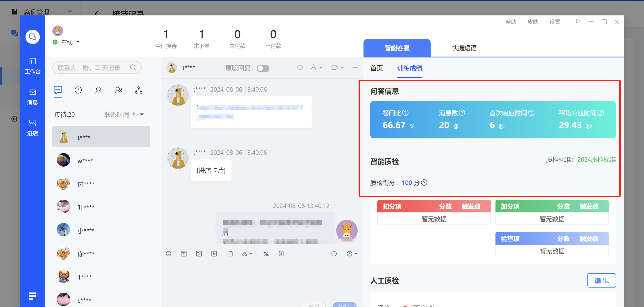Screen dimensions: 644x307
Task: Click the search magnifier icon
Action: (x=133, y=68)
